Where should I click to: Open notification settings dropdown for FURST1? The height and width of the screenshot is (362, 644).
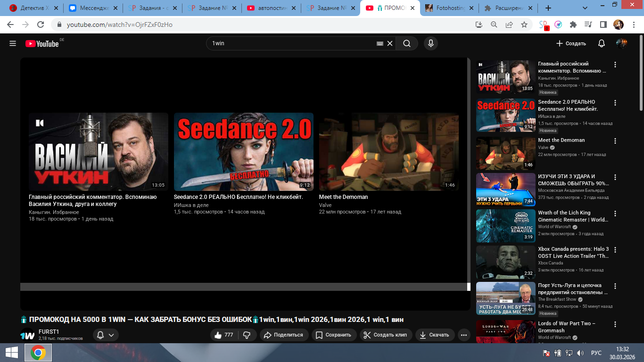(105, 335)
